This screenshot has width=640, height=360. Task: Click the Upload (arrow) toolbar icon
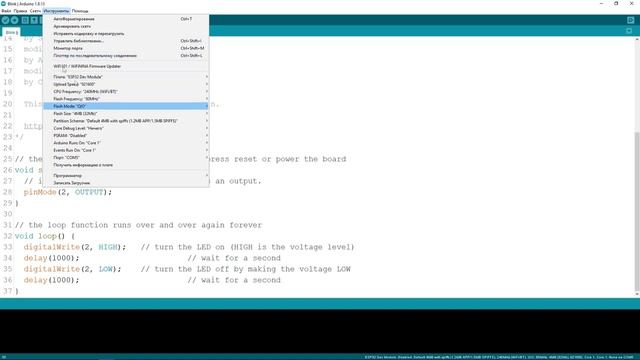[15, 20]
